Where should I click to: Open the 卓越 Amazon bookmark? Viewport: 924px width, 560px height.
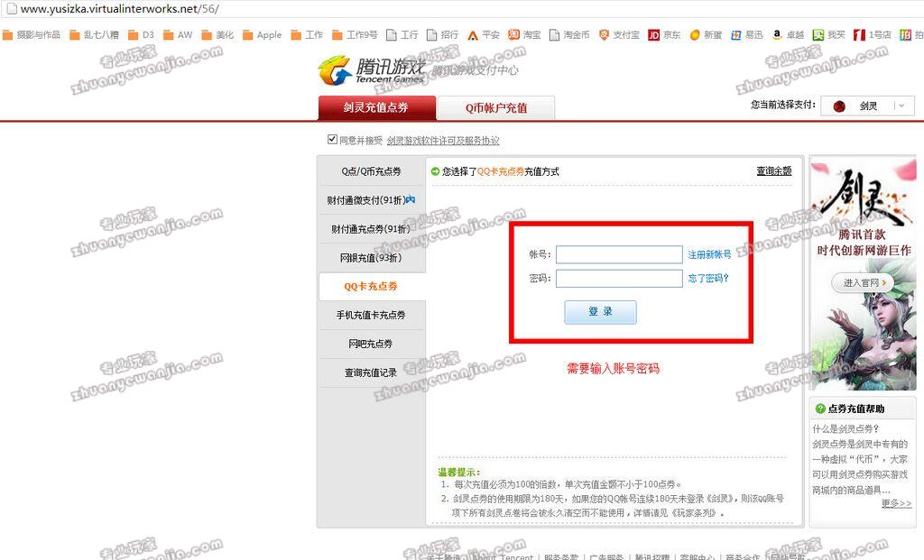click(x=789, y=35)
